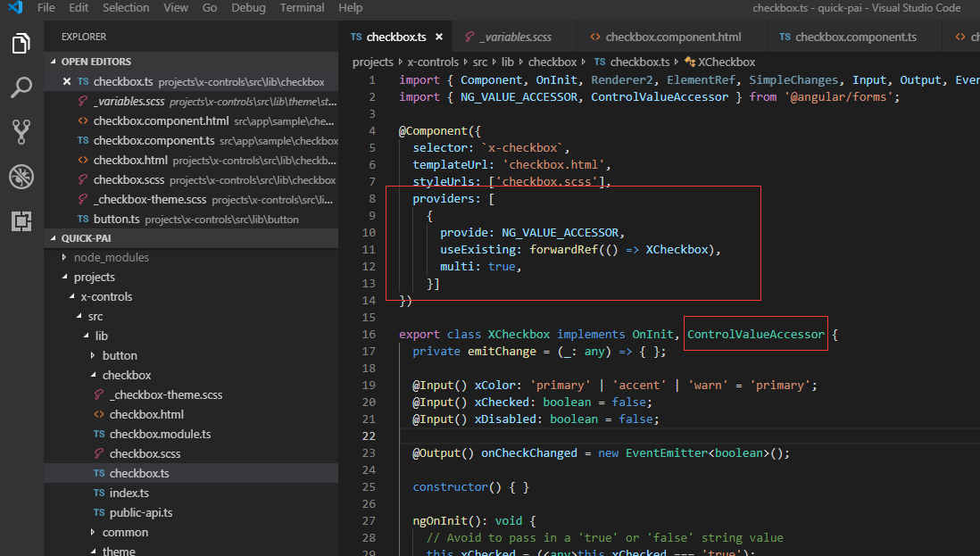Open the Debug view icon
Screen dimensions: 980x556
pyautogui.click(x=21, y=176)
